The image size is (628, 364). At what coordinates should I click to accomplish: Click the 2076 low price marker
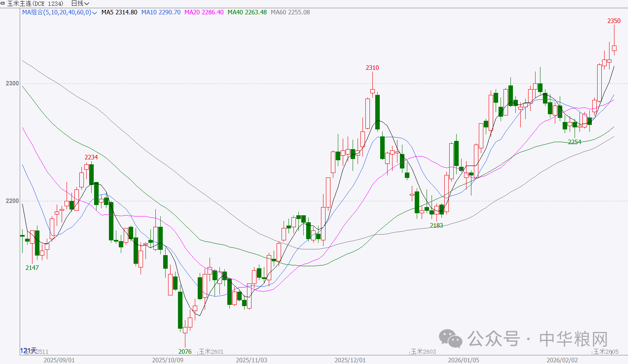coord(185,352)
